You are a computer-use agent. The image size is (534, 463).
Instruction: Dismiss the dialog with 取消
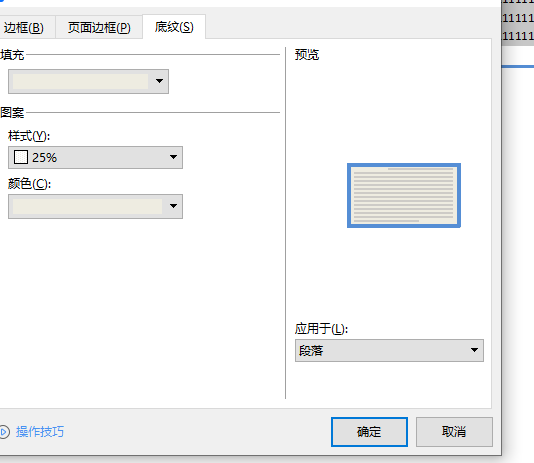(454, 432)
